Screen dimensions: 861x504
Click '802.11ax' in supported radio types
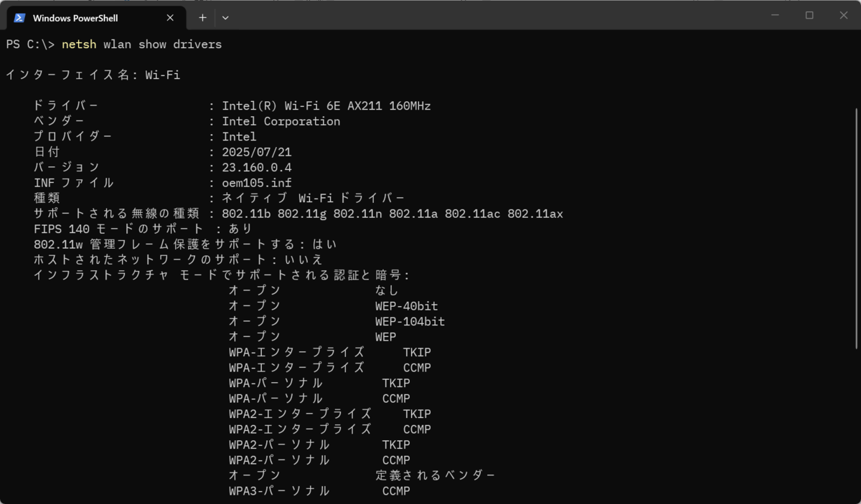pyautogui.click(x=535, y=214)
